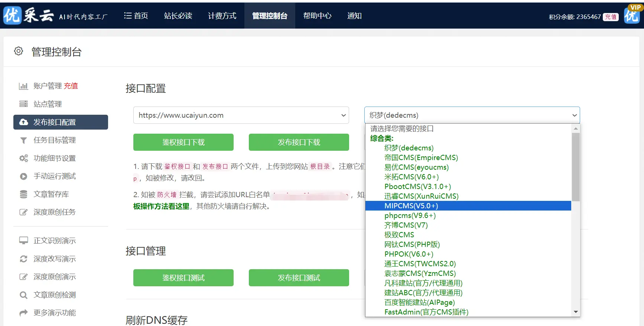
Task: Click the database icon for 文章暂存库
Action: (x=23, y=194)
